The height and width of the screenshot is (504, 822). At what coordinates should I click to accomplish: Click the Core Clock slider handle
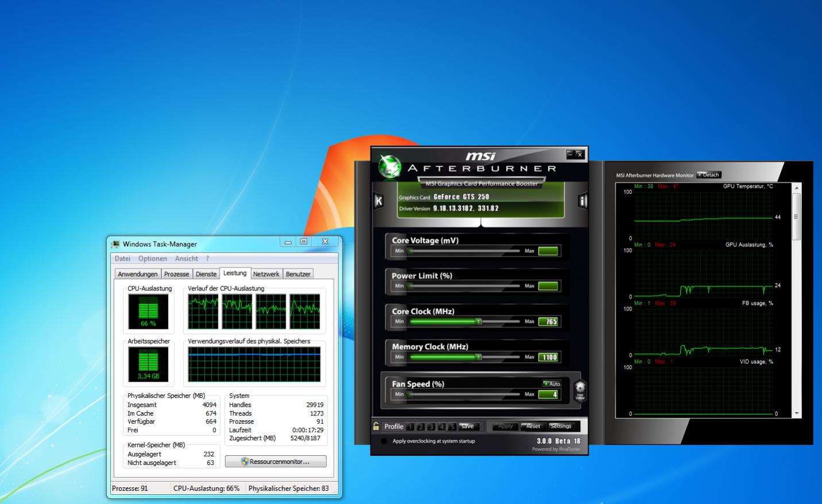478,321
